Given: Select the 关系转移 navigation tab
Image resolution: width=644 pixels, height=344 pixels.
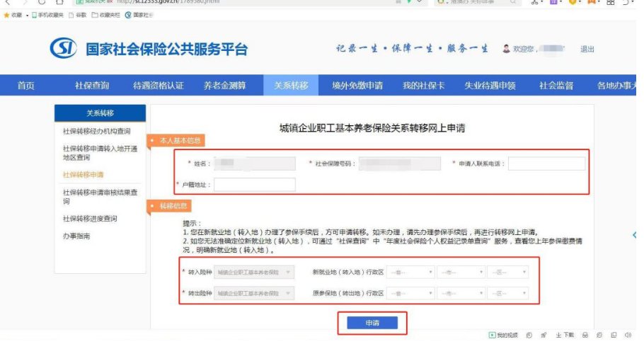Looking at the screenshot, I should (x=291, y=86).
